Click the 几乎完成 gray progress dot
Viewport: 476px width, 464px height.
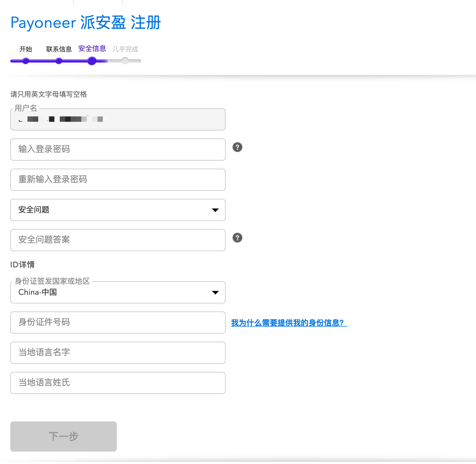[125, 61]
